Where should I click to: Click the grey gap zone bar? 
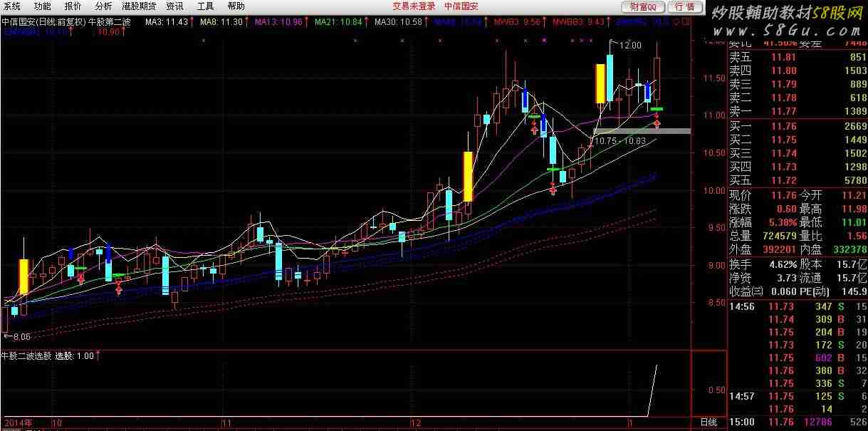click(642, 131)
